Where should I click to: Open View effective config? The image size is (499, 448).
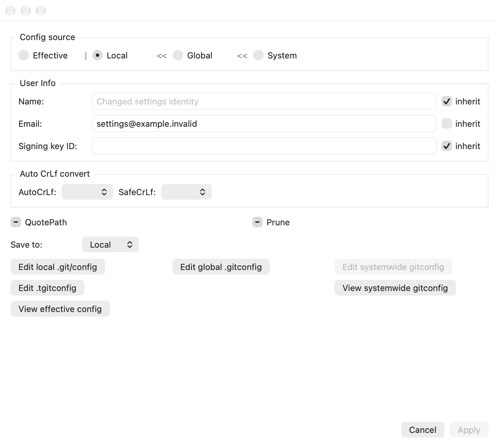point(60,309)
